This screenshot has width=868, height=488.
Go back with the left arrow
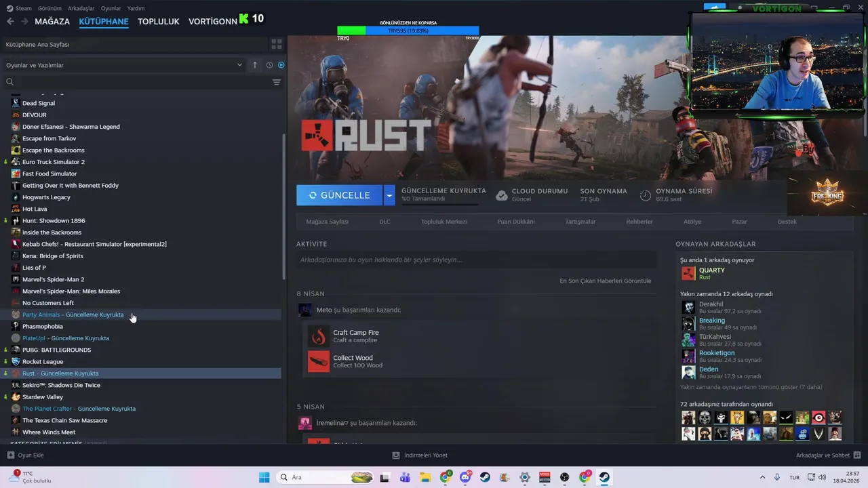tap(10, 21)
